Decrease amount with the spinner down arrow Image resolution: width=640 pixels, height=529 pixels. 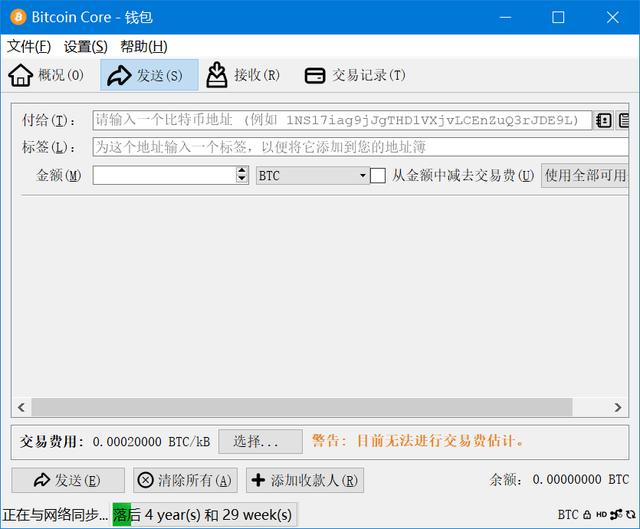click(x=242, y=180)
